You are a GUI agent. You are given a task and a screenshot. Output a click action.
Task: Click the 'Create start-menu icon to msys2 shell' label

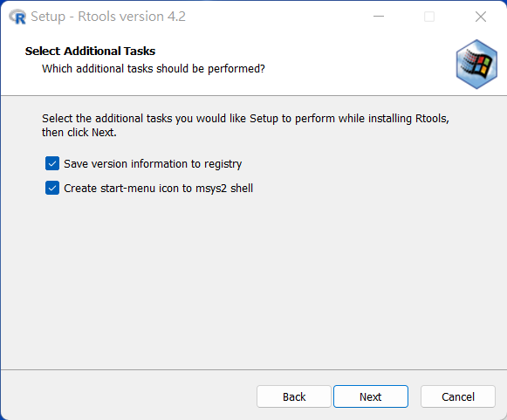pos(159,189)
